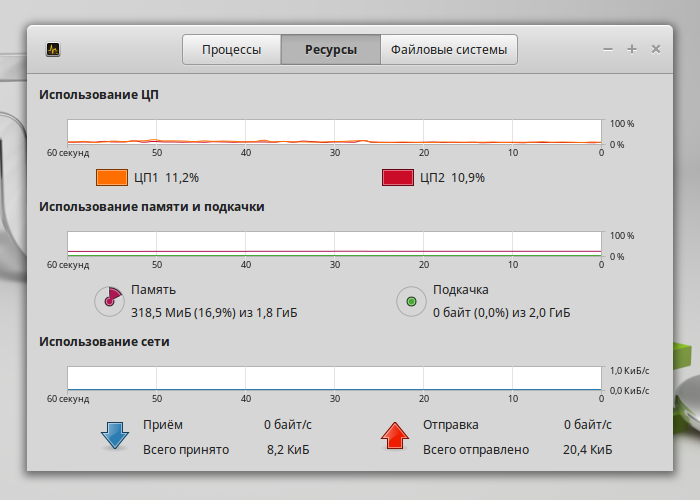700x500 pixels.
Task: Click the 318,5 МиБ (16,9%) memory value
Action: coord(183,312)
